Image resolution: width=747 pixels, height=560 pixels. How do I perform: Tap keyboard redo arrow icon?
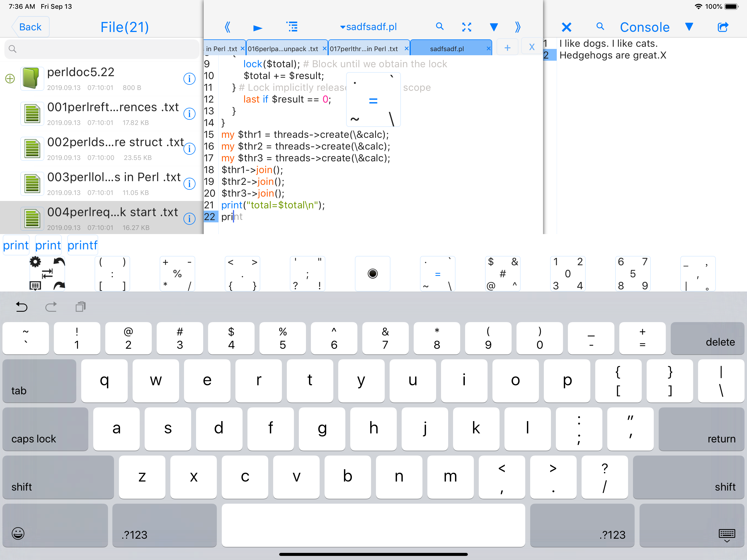tap(51, 307)
